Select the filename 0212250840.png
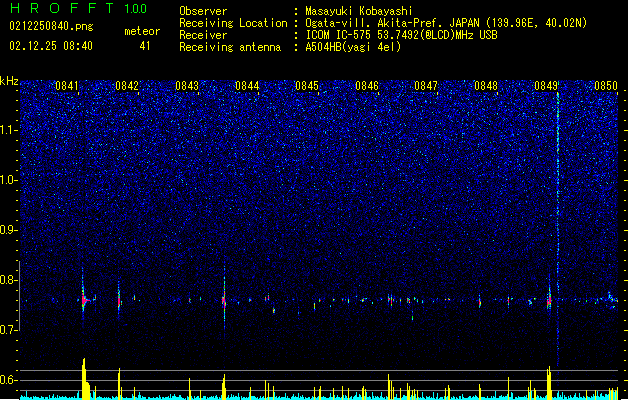Screen dimensions: 629x400 point(51,27)
